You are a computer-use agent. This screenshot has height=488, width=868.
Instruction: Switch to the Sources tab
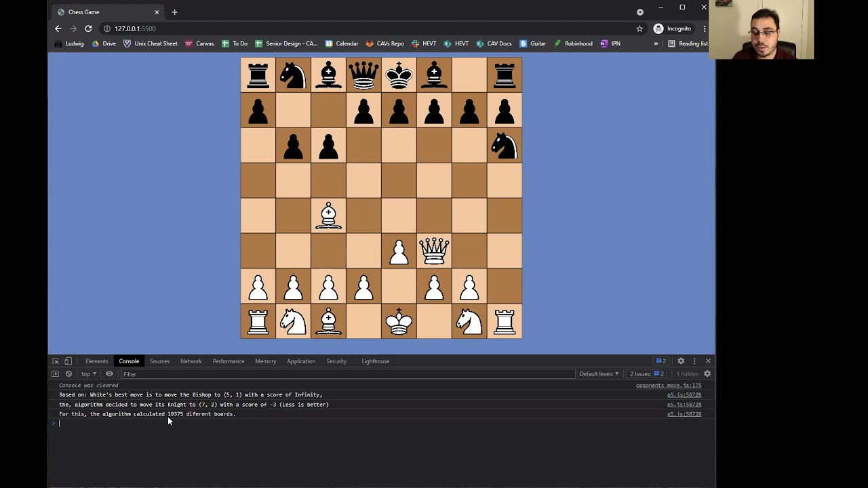click(159, 361)
